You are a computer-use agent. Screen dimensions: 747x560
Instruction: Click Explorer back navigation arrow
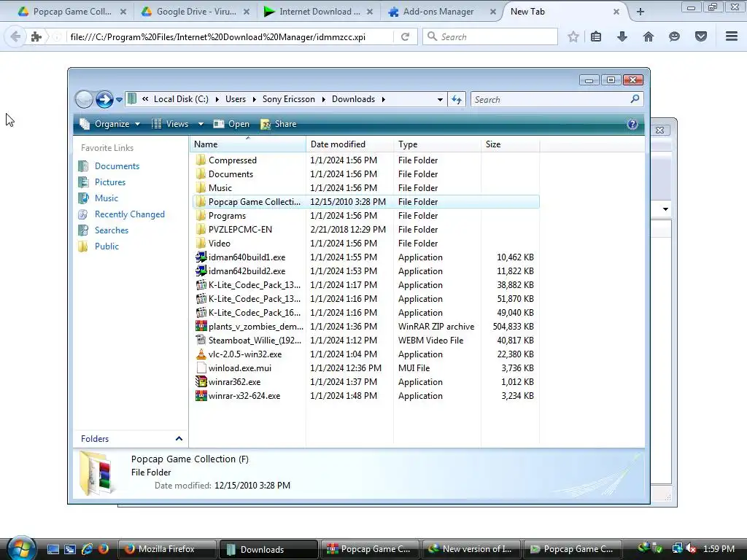[84, 99]
